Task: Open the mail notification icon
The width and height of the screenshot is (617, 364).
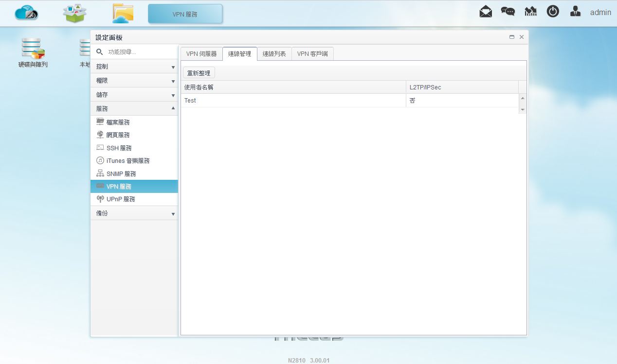Action: click(x=486, y=12)
